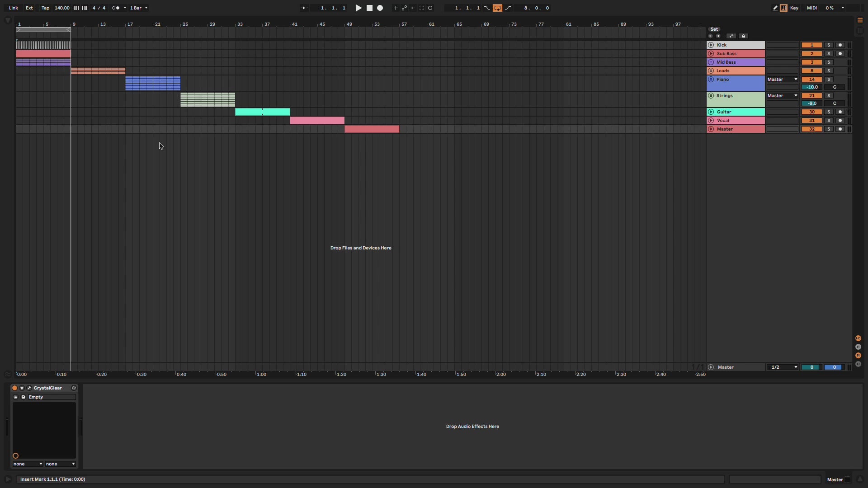Click Piano track volume value -10.0
Screen dimensions: 868x488
click(811, 87)
